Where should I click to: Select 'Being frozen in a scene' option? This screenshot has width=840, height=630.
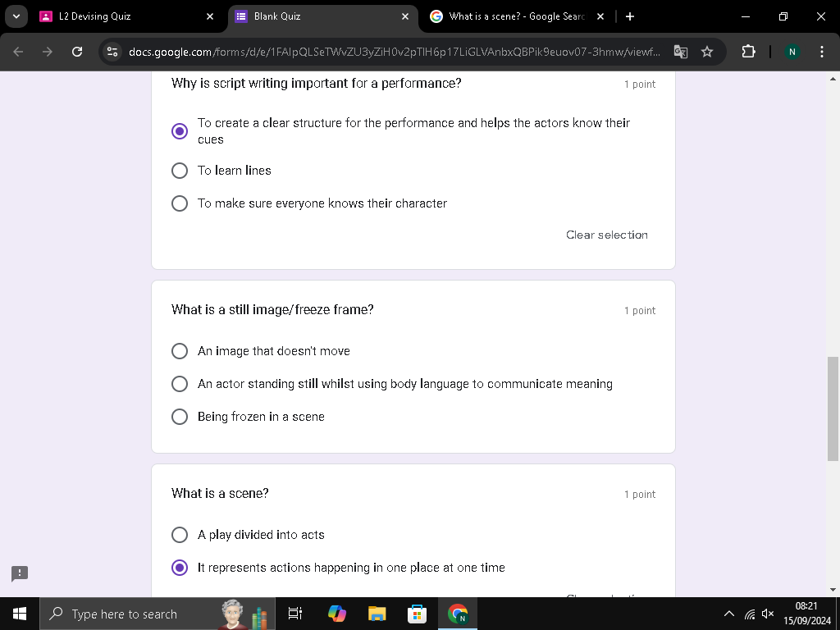[180, 417]
